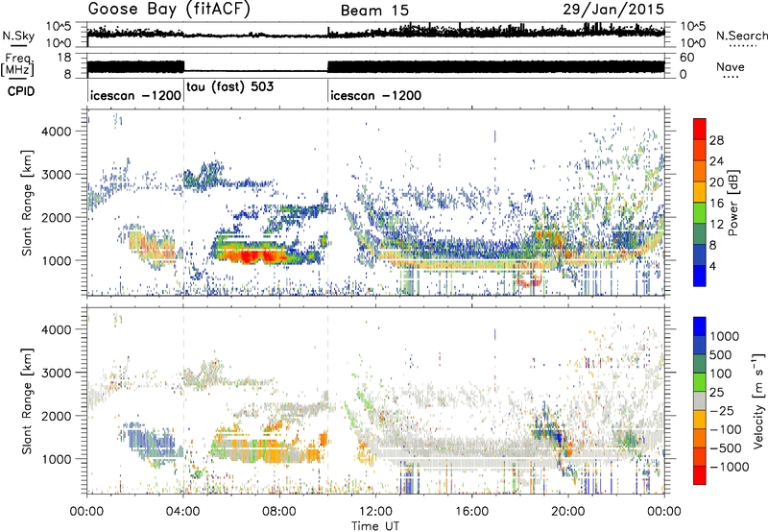Screen dimensions: 768x532
Task: Click the 'icescan -1200' label after 10:00
Action: (x=375, y=95)
